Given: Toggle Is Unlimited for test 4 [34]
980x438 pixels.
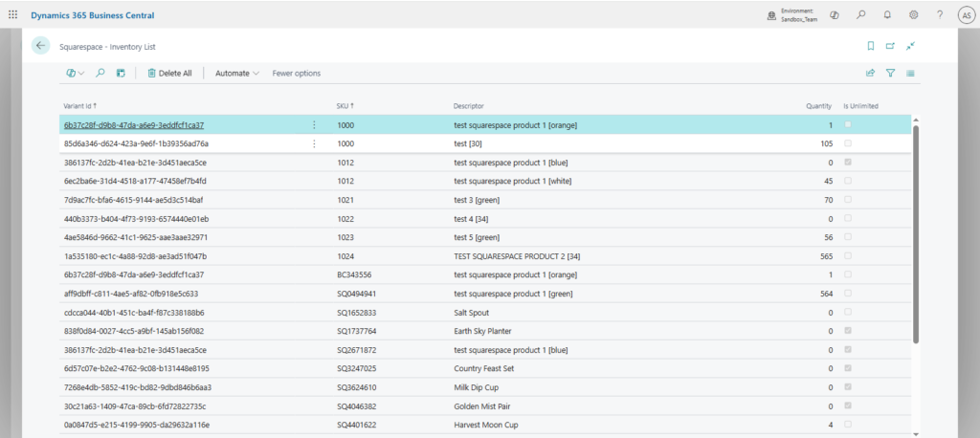Looking at the screenshot, I should pyautogui.click(x=848, y=218).
